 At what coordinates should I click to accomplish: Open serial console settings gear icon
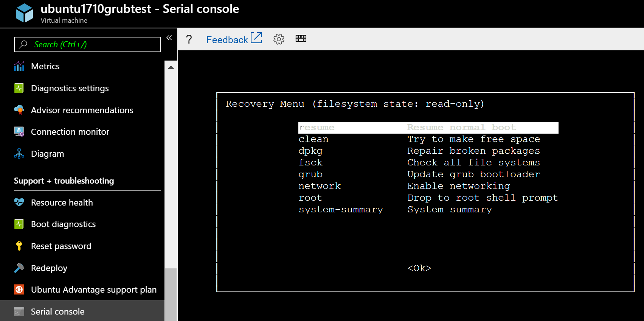click(x=279, y=39)
